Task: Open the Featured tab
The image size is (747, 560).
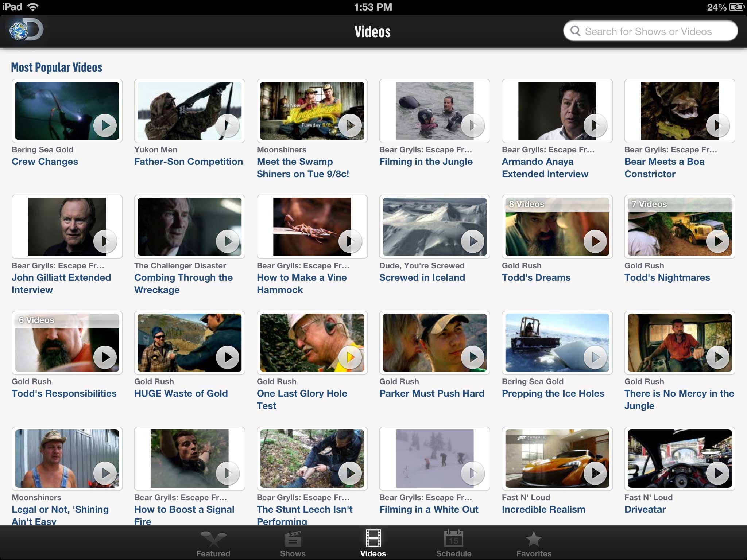Action: tap(213, 544)
